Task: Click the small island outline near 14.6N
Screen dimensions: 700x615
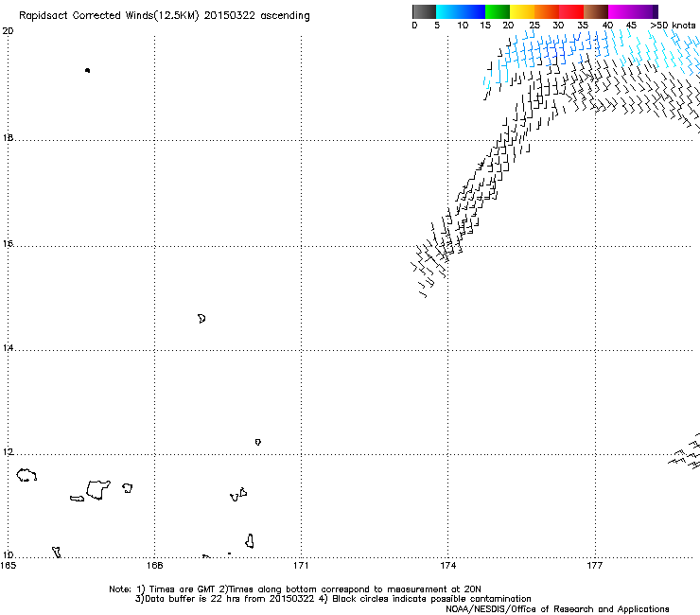Action: 201,319
